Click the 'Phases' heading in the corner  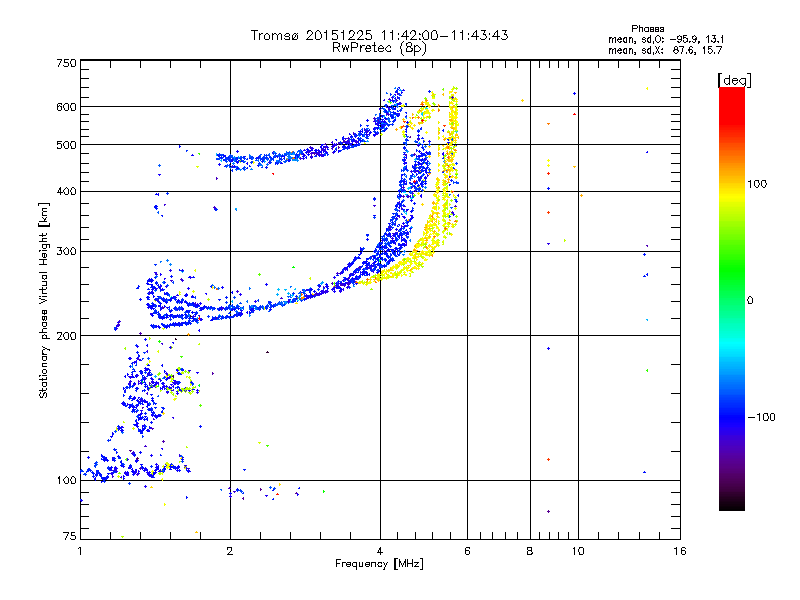click(647, 29)
